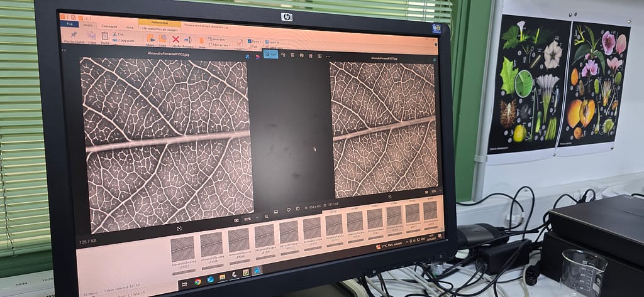Click the Edit button in Photos toolbar
Screen dimensions: 644x297
[x=270, y=54]
